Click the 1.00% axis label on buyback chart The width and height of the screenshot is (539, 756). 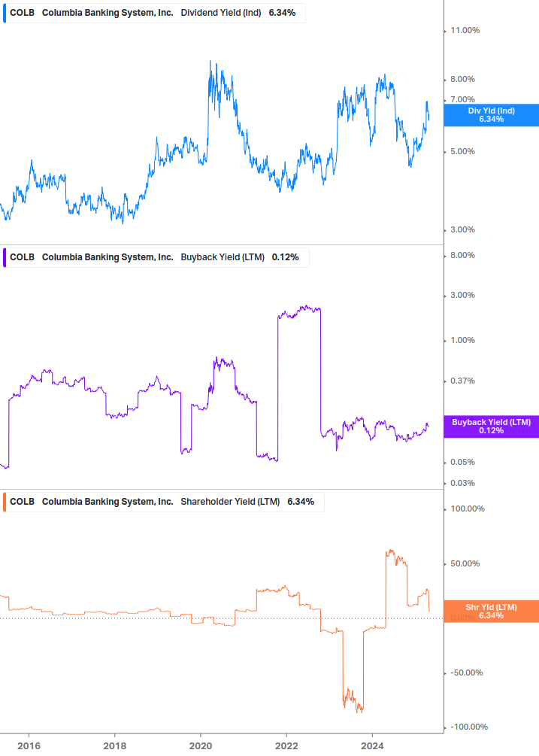[x=462, y=341]
